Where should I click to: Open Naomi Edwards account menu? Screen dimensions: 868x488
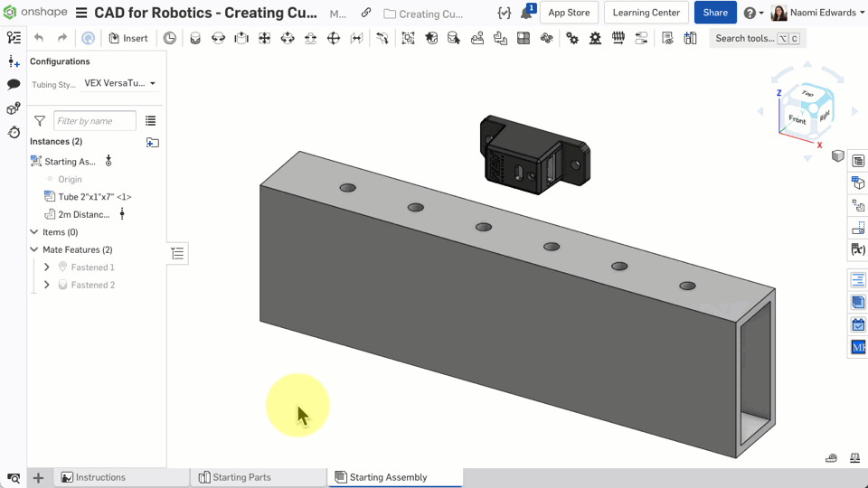tap(817, 12)
